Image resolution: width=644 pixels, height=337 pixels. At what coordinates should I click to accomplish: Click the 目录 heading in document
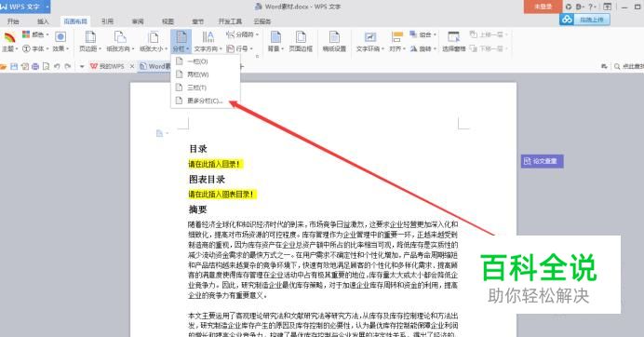coord(198,149)
